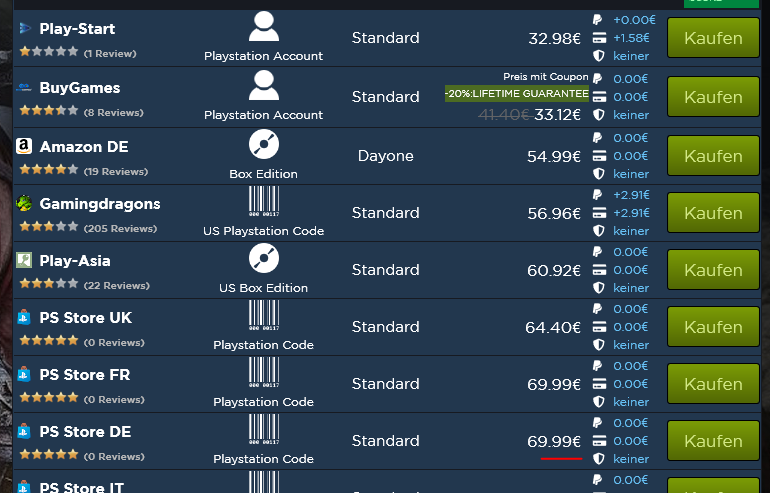Click the credit card icon in Gamingdragons row
Screen dimensions: 770x493
[599, 213]
